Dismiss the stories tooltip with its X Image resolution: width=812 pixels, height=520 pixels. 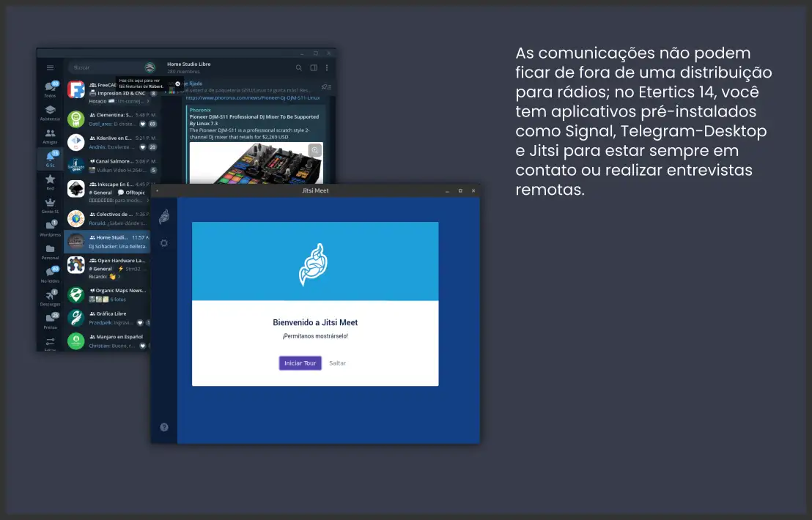click(x=177, y=83)
